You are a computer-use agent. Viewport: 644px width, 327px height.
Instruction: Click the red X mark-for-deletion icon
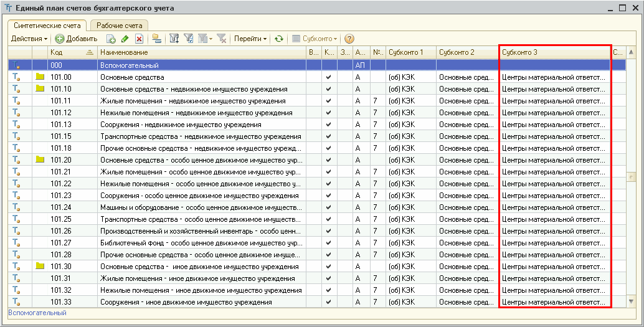tap(139, 39)
